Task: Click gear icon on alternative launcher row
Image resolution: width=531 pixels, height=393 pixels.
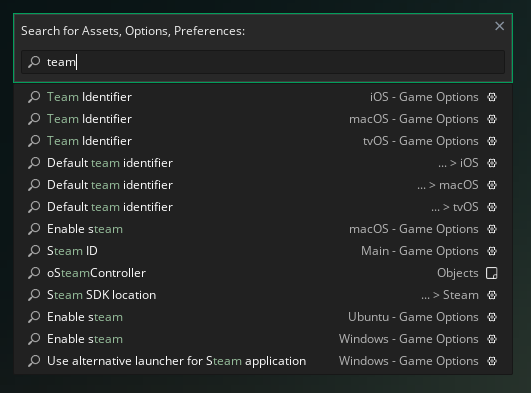Action: tap(492, 361)
